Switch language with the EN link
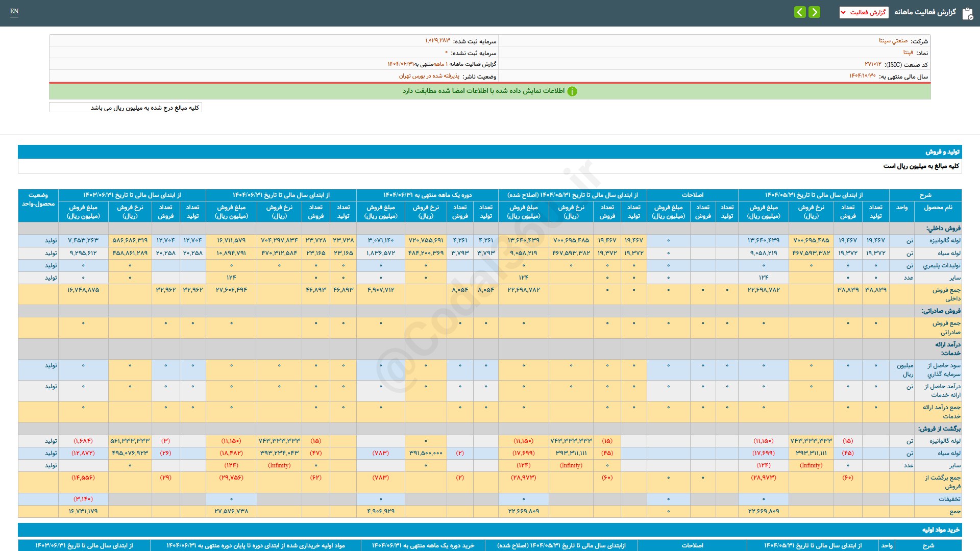 point(14,11)
